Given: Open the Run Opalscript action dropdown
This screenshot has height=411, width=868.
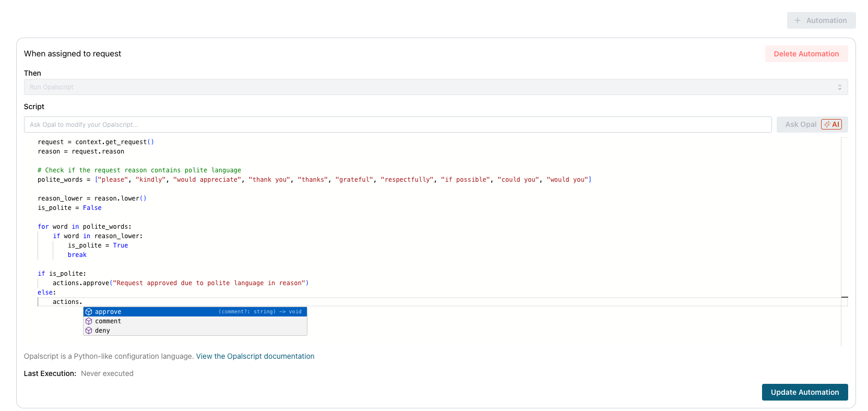Looking at the screenshot, I should click(436, 87).
